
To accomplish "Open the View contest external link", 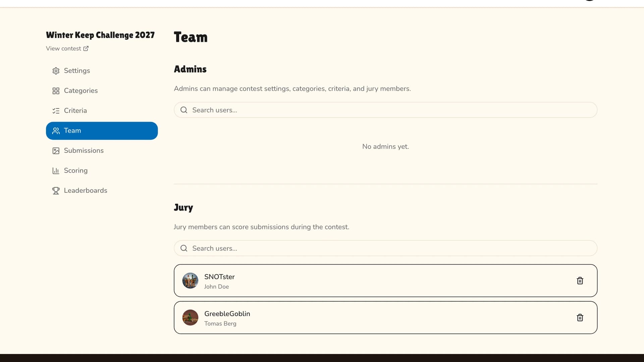I will click(x=67, y=49).
